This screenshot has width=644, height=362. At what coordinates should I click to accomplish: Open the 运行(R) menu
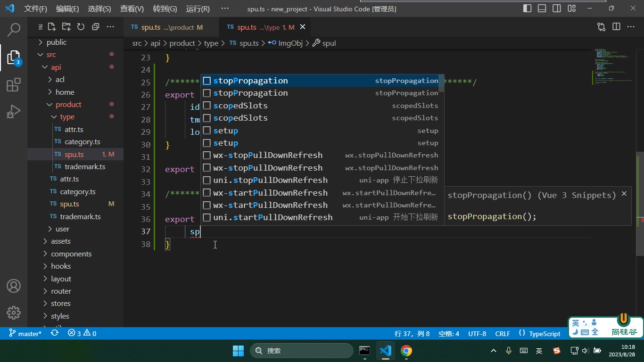[x=198, y=8]
